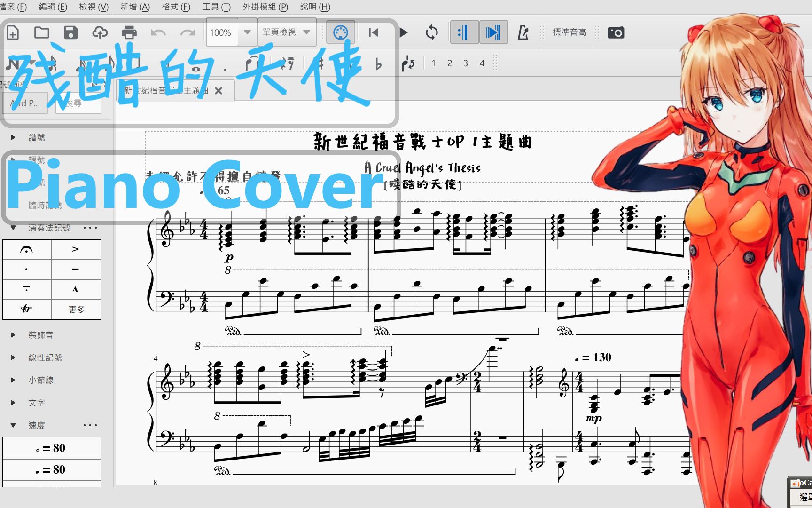Expand the 小節線 palette
This screenshot has height=508, width=812.
click(13, 380)
